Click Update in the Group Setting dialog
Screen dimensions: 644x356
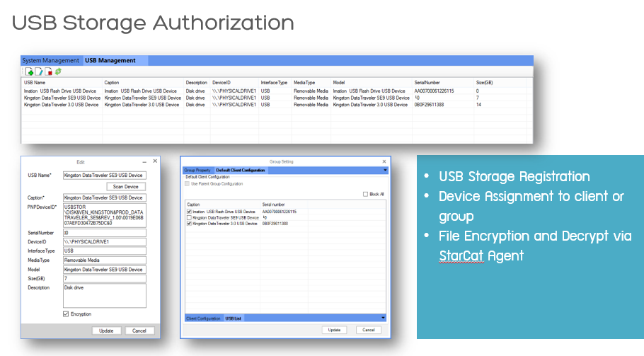[334, 330]
